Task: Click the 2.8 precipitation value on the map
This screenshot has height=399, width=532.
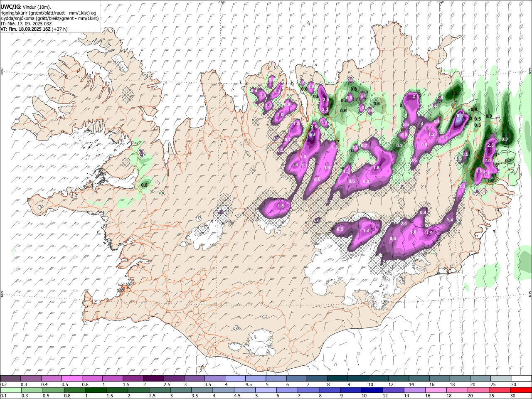Action: point(314,127)
